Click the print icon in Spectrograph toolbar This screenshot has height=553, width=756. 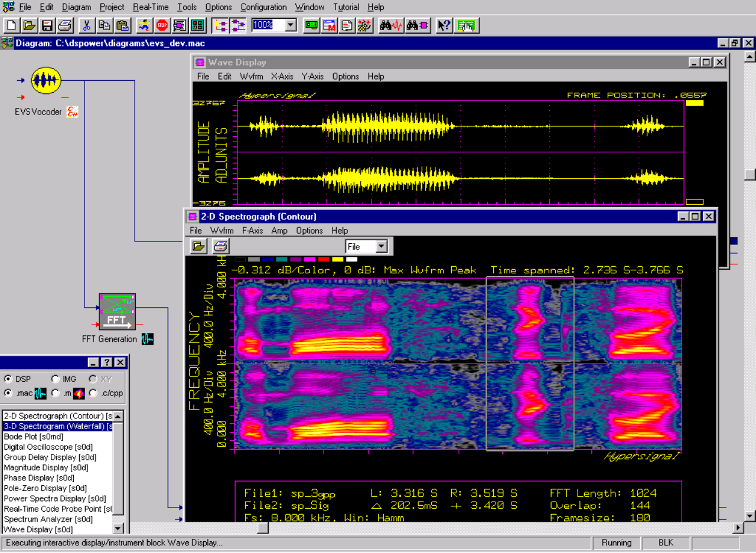(x=220, y=246)
